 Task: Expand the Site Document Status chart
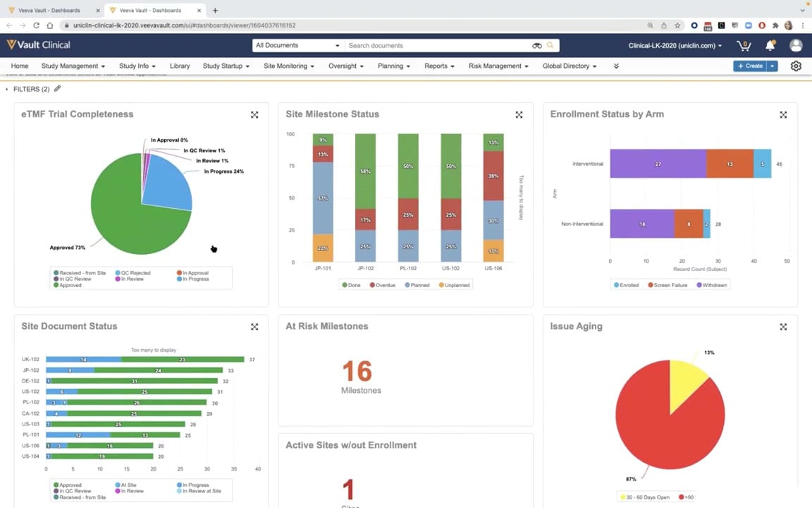254,327
